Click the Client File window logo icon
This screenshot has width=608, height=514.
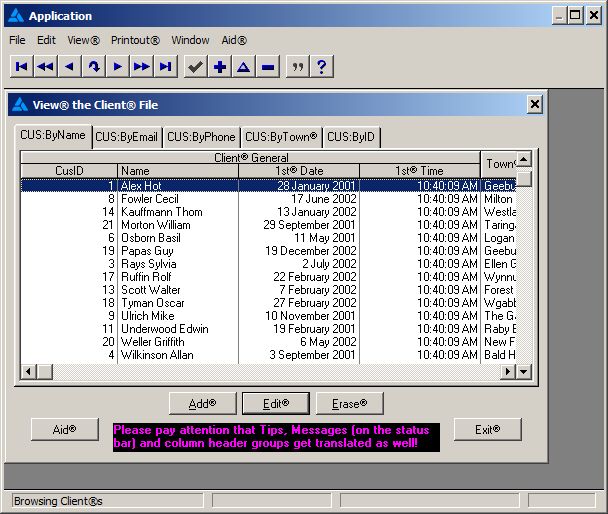tap(20, 105)
